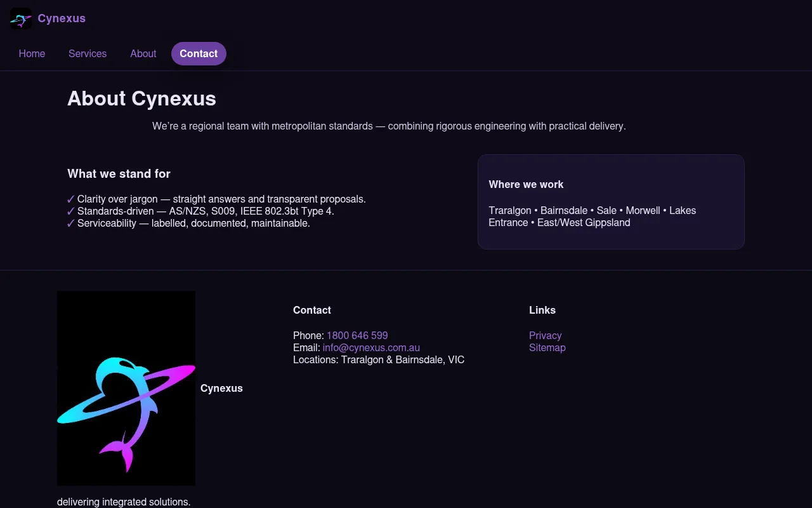Click the "delivering integrated solutions." tagline
The image size is (812, 508).
(x=124, y=502)
